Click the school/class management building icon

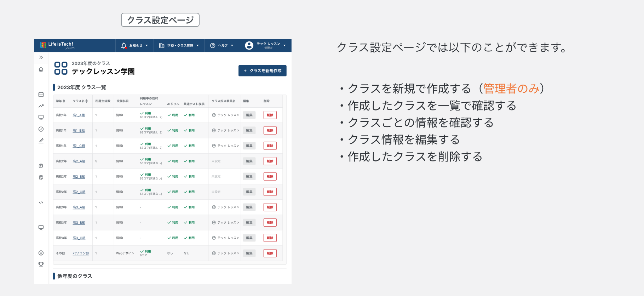click(x=162, y=46)
